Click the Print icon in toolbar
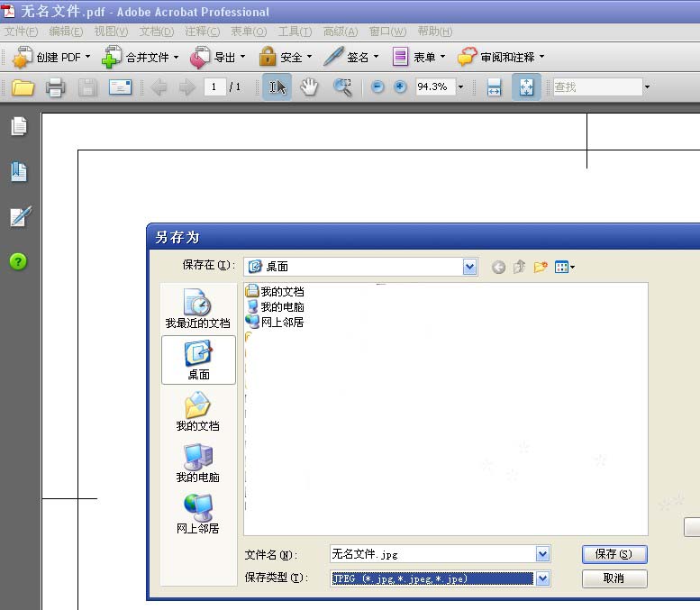 [55, 87]
